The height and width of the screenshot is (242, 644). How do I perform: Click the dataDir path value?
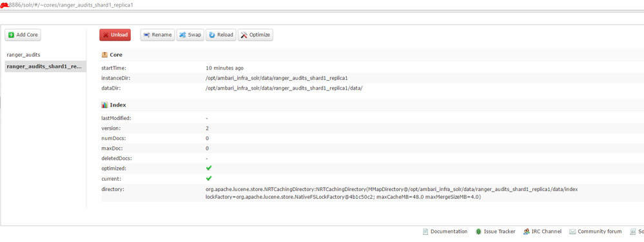pyautogui.click(x=284, y=88)
